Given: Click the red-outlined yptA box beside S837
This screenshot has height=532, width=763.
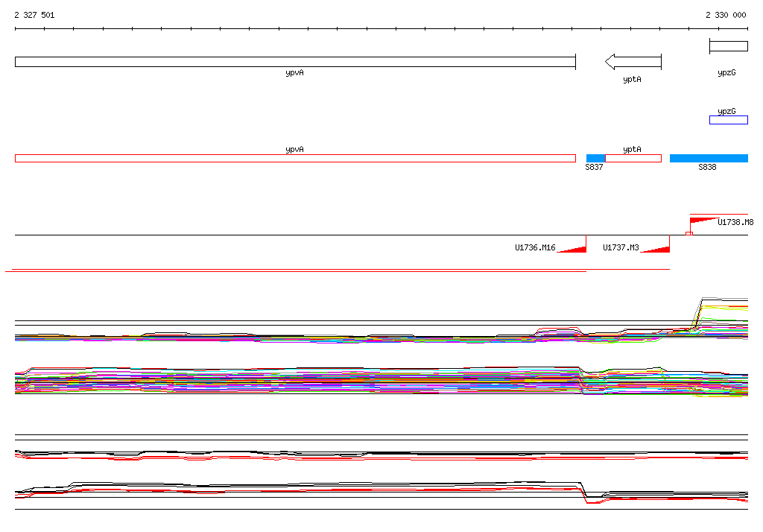Looking at the screenshot, I should click(x=633, y=158).
